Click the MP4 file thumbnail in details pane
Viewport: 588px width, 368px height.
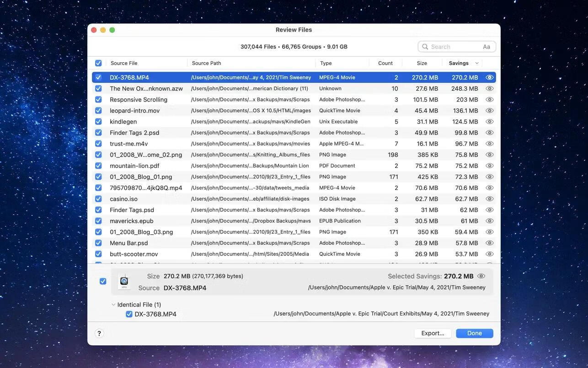(x=124, y=281)
